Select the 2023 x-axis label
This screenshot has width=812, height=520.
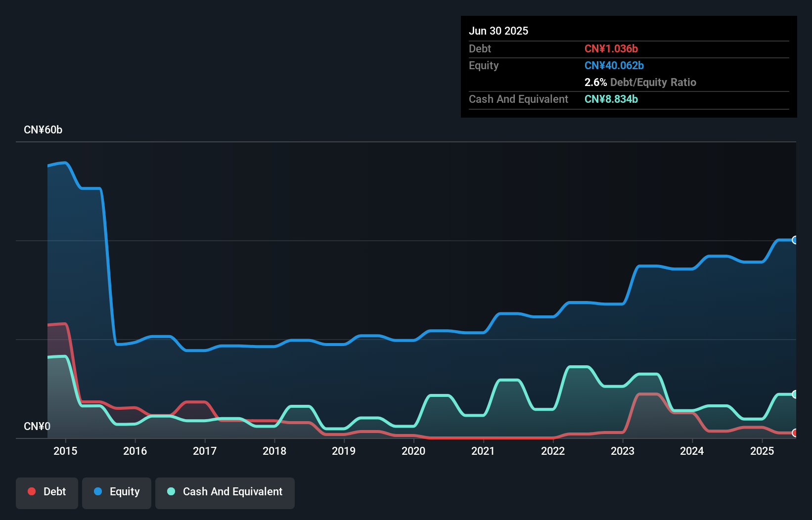tap(623, 451)
